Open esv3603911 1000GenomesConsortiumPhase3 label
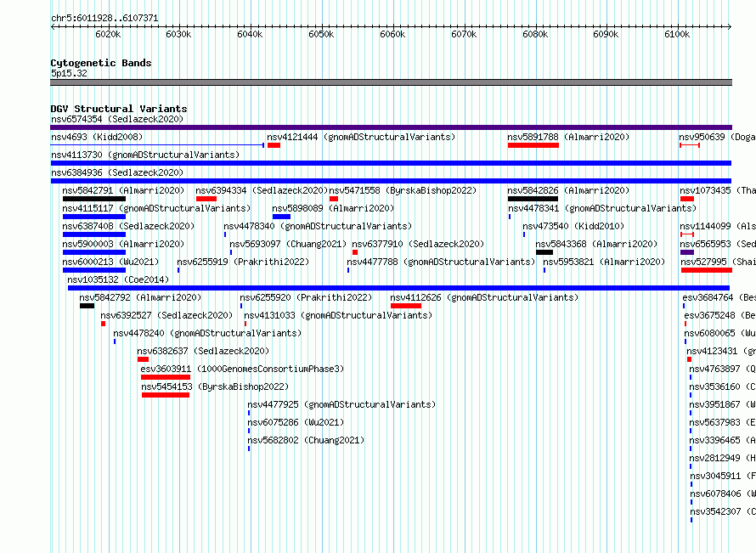This screenshot has height=553, width=756. (x=243, y=369)
